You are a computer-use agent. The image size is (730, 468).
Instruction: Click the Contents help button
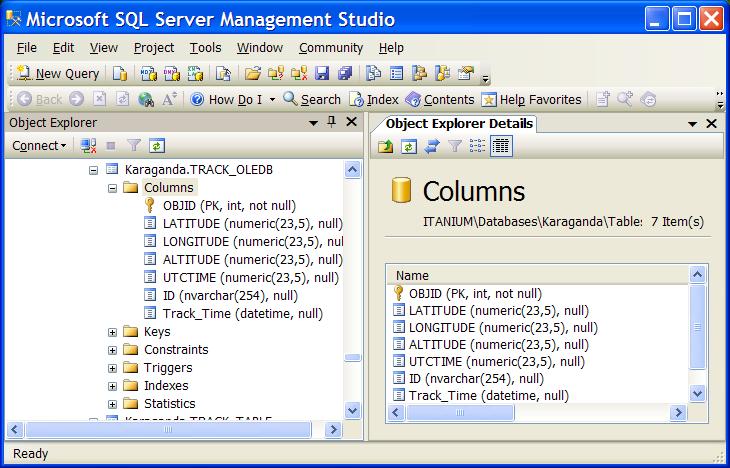click(x=439, y=100)
